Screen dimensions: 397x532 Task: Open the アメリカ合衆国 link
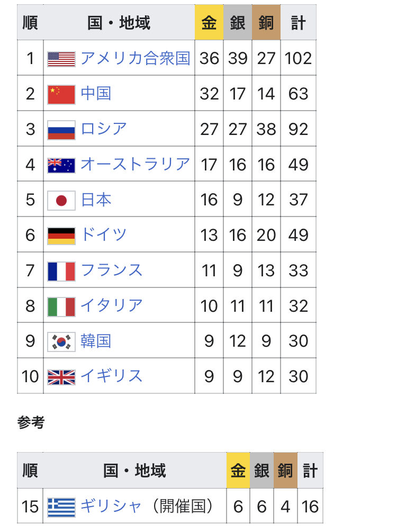pos(135,58)
